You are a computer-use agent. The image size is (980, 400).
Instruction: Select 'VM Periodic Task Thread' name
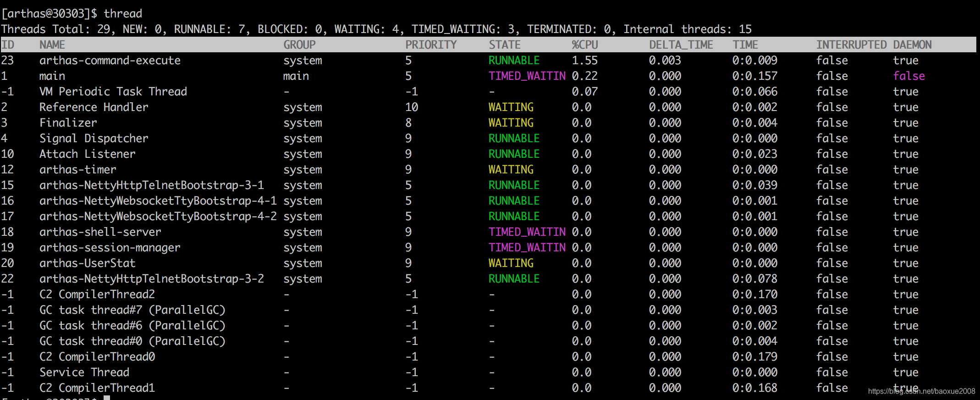pyautogui.click(x=113, y=91)
